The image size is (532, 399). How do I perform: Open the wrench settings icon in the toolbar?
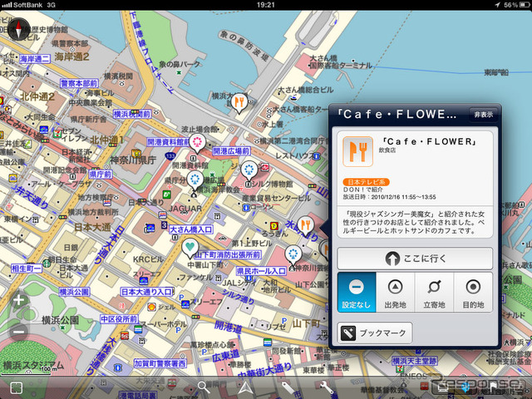click(327, 388)
